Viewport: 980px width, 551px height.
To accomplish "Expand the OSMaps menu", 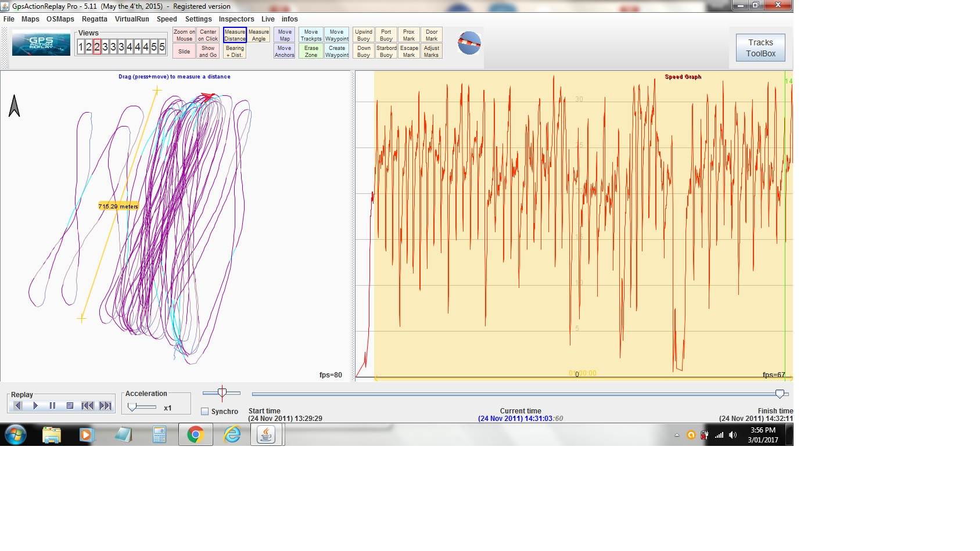I will tap(60, 19).
